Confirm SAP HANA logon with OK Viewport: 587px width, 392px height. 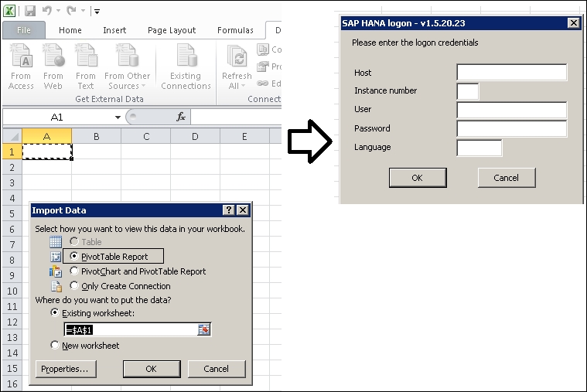pos(418,178)
